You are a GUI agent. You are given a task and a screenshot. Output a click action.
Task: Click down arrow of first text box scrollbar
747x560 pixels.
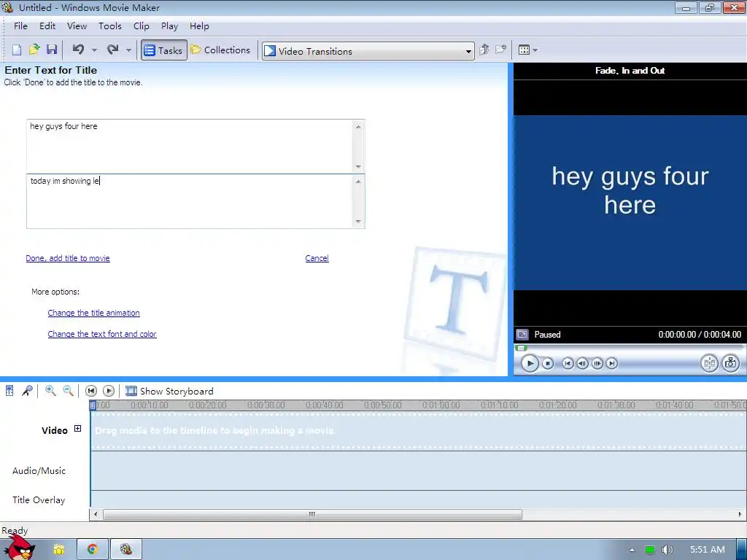pos(358,167)
